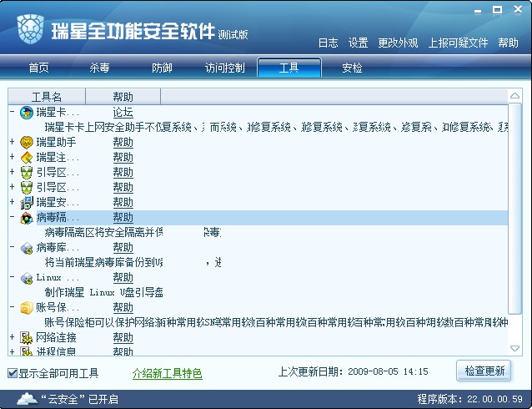Select the 病毒隔... tool name
Image resolution: width=532 pixels, height=409 pixels.
[58, 217]
